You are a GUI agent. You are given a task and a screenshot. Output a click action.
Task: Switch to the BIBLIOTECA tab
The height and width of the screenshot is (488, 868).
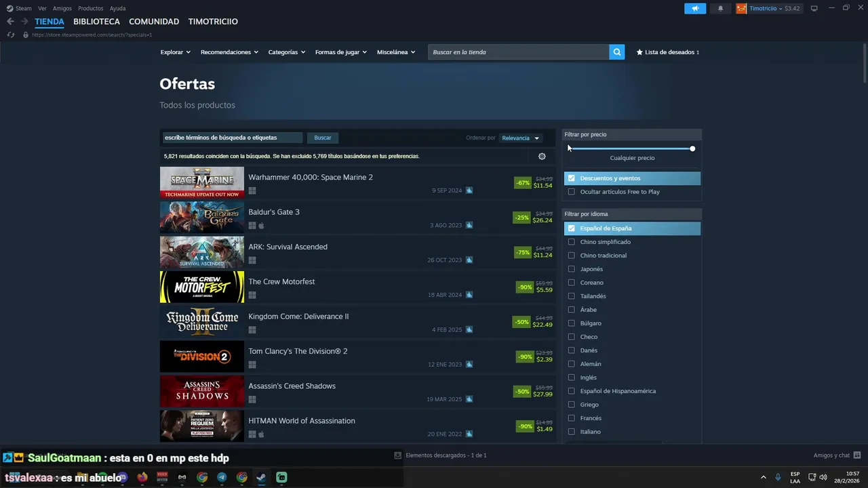point(96,22)
